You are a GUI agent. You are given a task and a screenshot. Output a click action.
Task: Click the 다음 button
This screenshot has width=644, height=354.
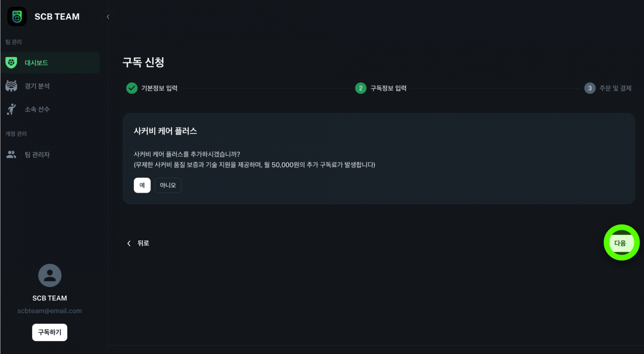pos(621,243)
